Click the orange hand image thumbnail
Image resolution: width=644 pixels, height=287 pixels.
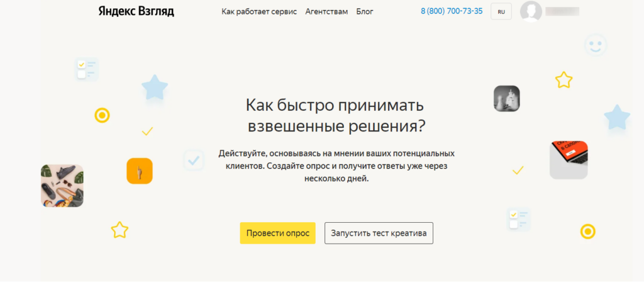tap(140, 171)
